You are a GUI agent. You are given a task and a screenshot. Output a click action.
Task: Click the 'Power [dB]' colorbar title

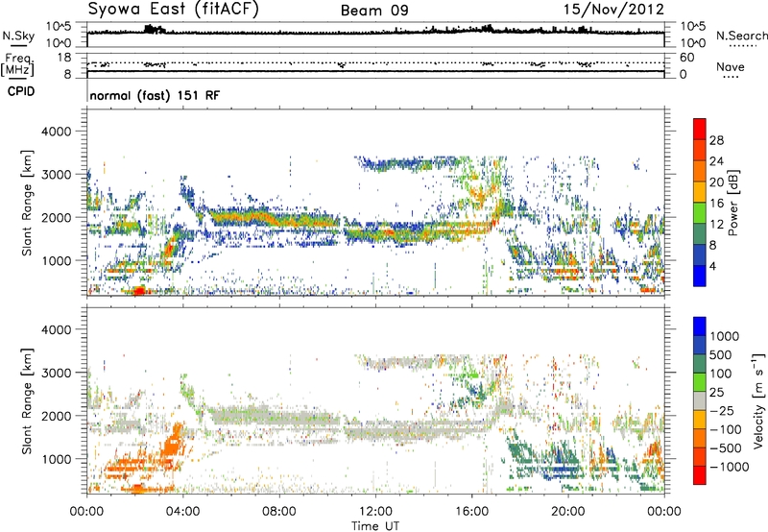click(733, 203)
